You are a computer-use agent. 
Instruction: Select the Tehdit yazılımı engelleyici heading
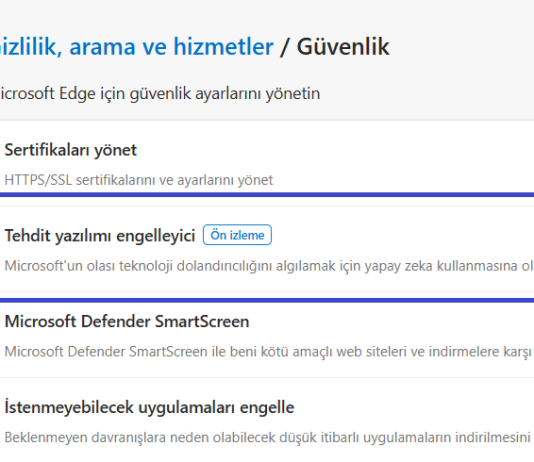100,235
